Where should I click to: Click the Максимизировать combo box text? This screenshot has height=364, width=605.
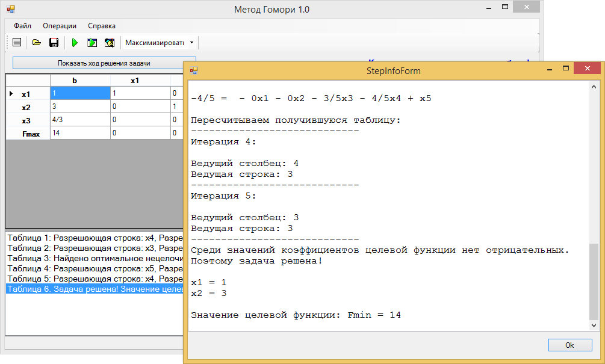[155, 42]
